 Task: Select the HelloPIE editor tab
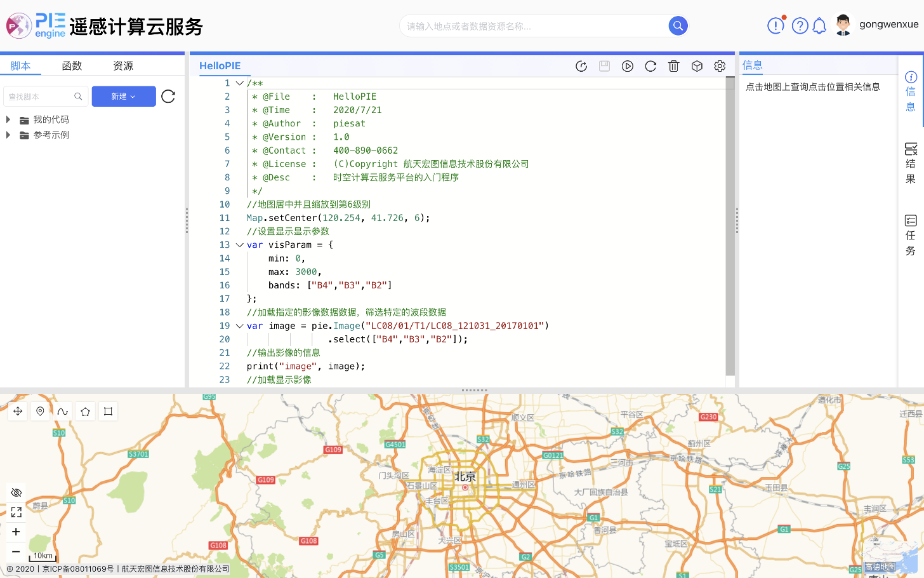(220, 66)
